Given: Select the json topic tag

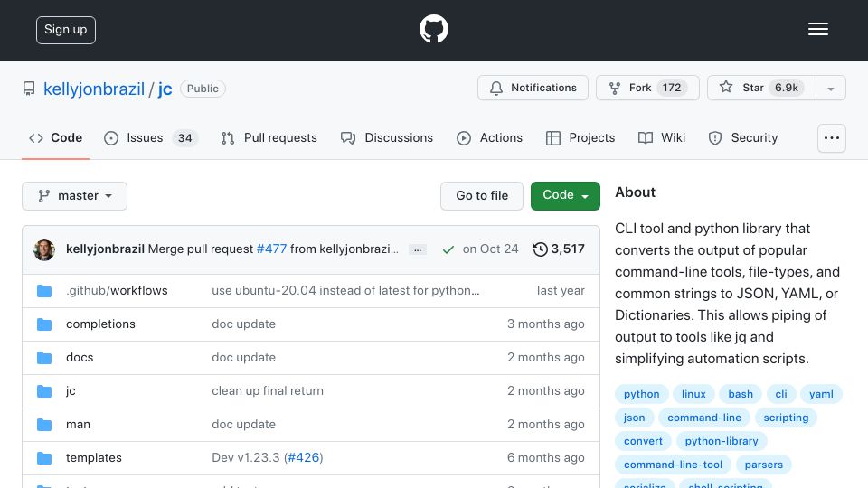Looking at the screenshot, I should tap(635, 418).
